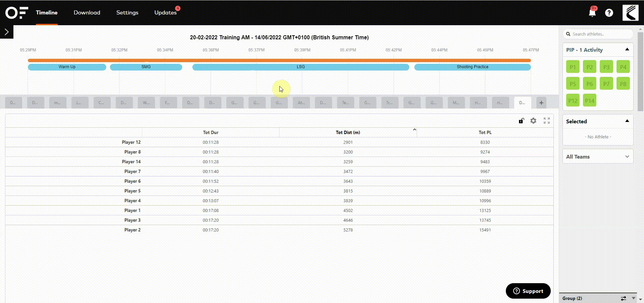Toggle athlete P14 selection
Viewport: 644px width, 303px height.
pyautogui.click(x=589, y=100)
